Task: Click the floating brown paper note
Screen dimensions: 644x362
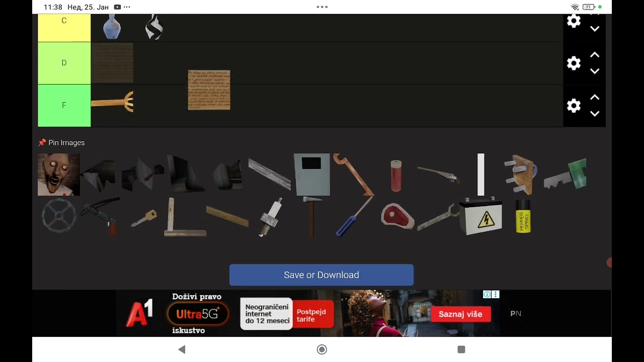Action: click(209, 90)
